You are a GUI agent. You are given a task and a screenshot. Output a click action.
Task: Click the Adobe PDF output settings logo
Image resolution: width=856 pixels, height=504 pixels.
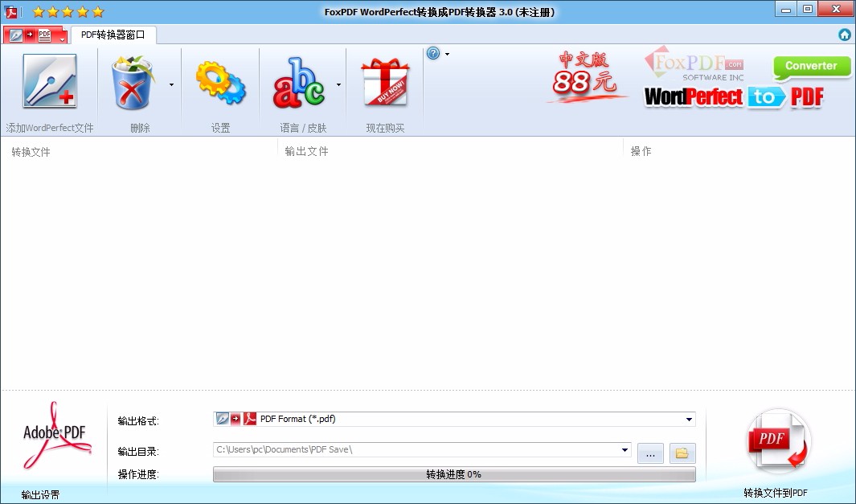[55, 436]
